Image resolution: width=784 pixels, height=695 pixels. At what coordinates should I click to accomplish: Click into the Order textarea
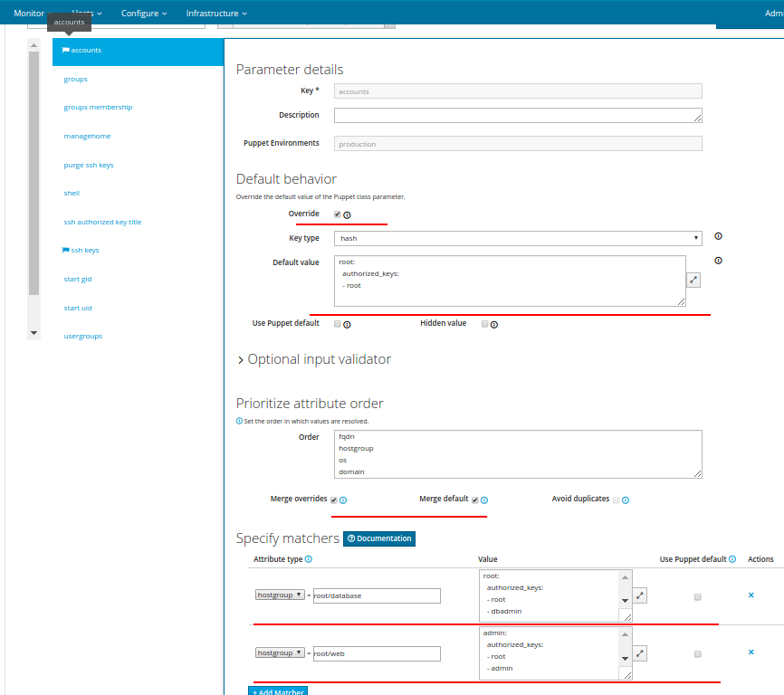pos(518,454)
